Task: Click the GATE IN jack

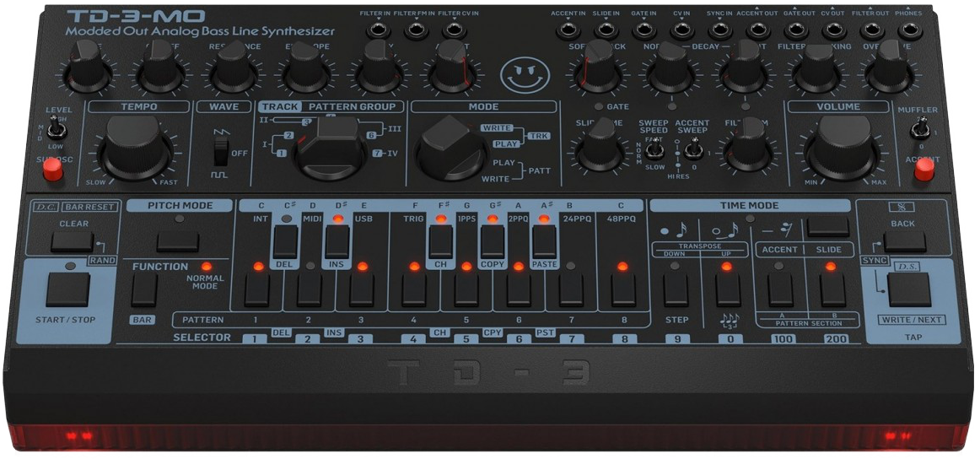Action: (643, 30)
